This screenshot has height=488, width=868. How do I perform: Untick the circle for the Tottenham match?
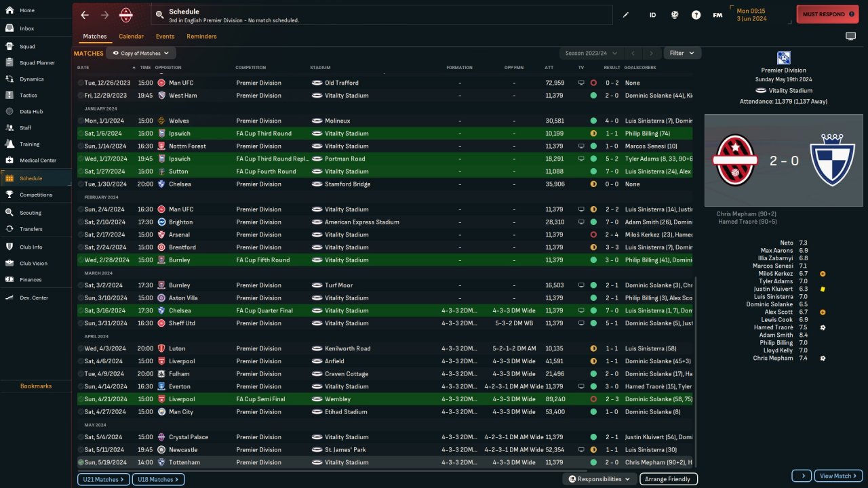pos(81,462)
